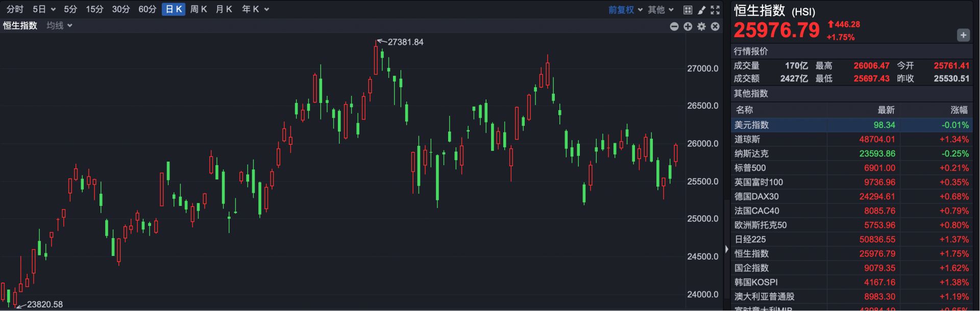Expand the 其他 options dropdown
The width and height of the screenshot is (980, 311).
[660, 10]
